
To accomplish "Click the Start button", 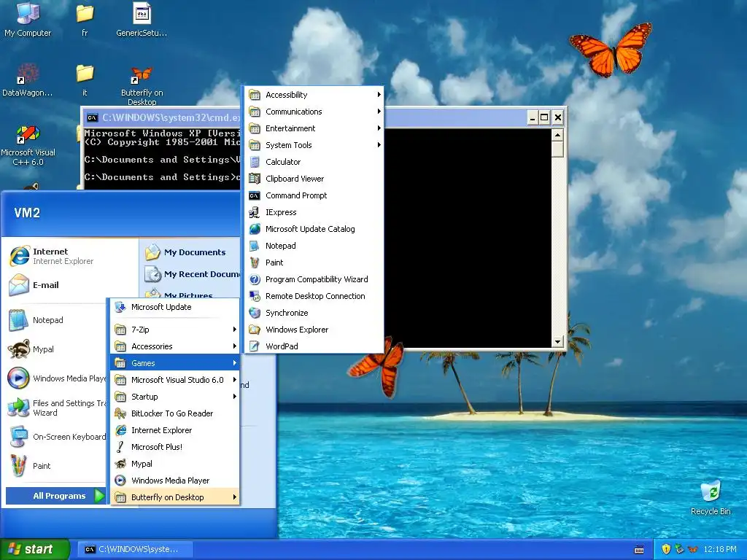I will [x=34, y=550].
